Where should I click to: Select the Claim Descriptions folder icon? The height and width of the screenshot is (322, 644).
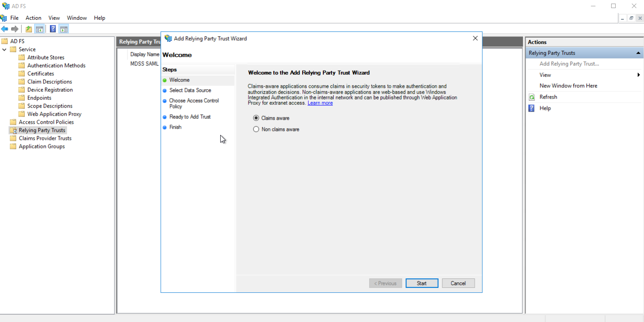click(22, 82)
